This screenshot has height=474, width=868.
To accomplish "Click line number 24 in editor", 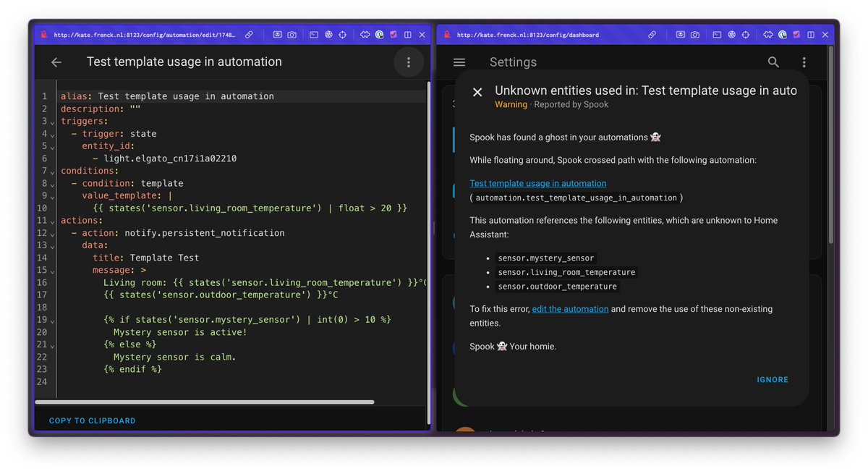I will 42,381.
